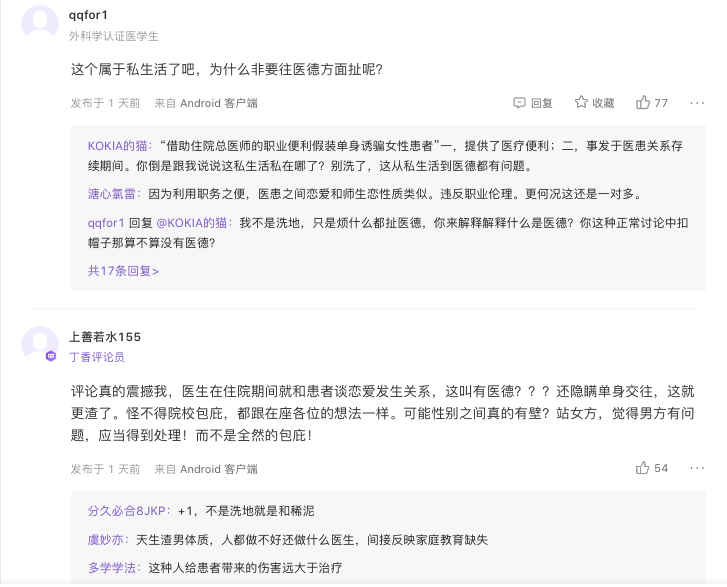Screen dimensions: 727x587
Task: Click the 收藏 text on qqfor1's comment
Action: pos(603,103)
